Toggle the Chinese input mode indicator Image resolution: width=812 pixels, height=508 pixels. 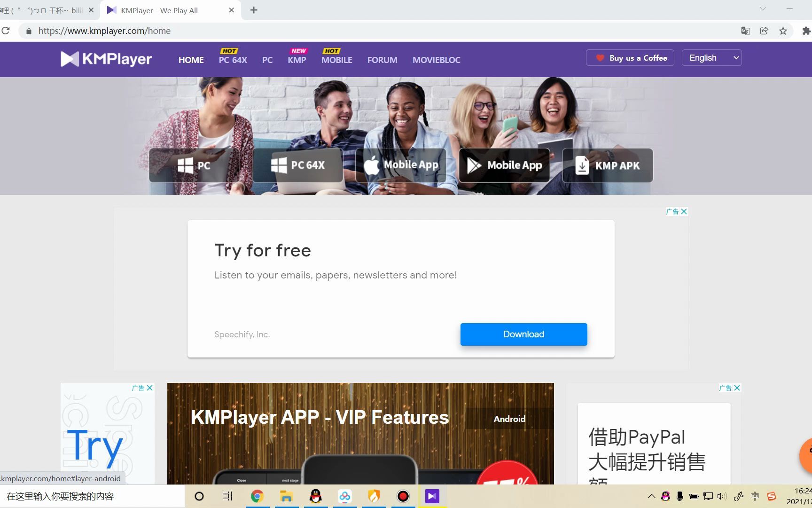point(755,496)
